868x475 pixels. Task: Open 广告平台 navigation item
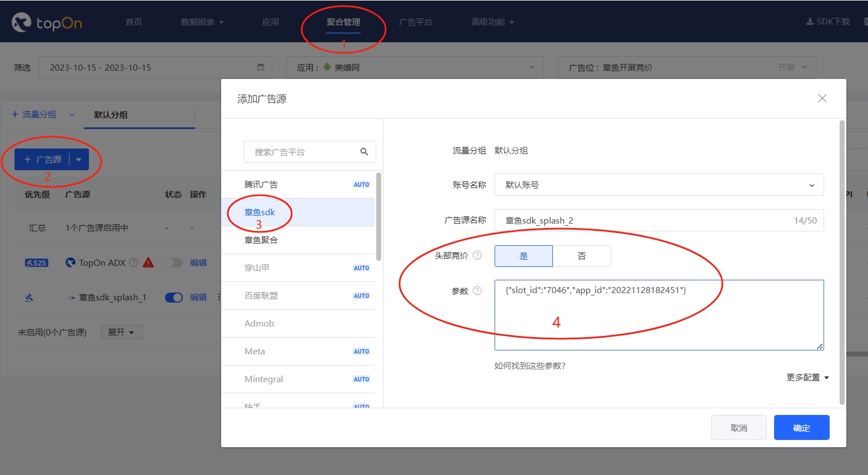pyautogui.click(x=416, y=22)
